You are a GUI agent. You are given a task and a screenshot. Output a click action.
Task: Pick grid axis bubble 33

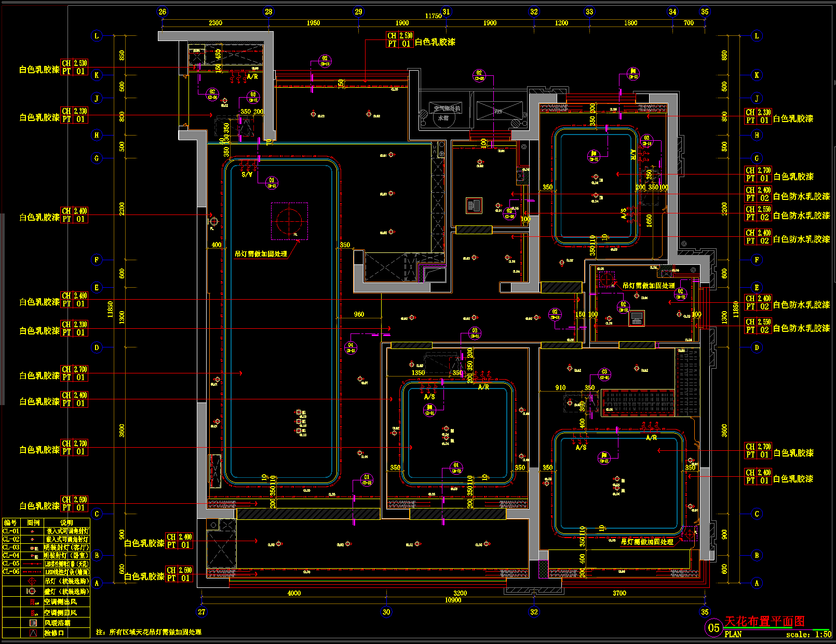click(589, 11)
